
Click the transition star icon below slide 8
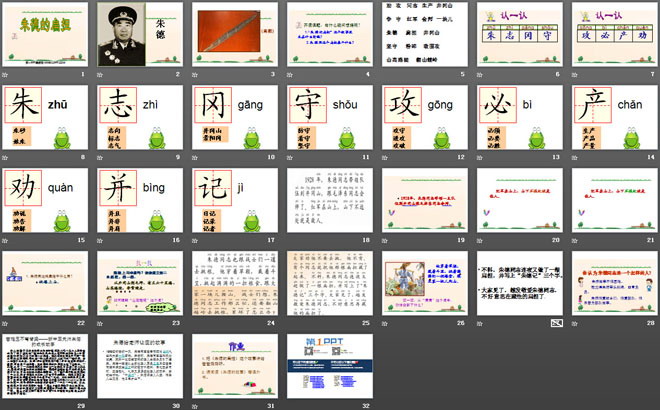(6, 157)
